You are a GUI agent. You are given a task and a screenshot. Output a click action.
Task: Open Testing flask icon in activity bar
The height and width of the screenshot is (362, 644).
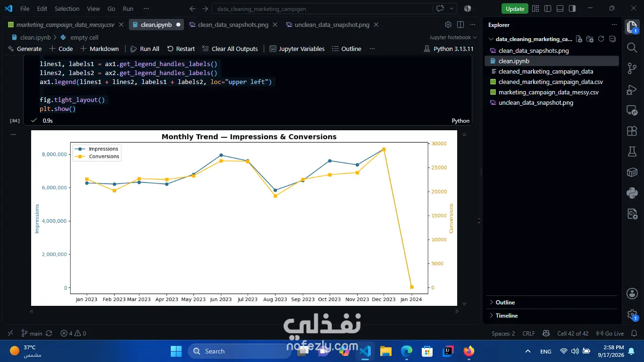632,152
